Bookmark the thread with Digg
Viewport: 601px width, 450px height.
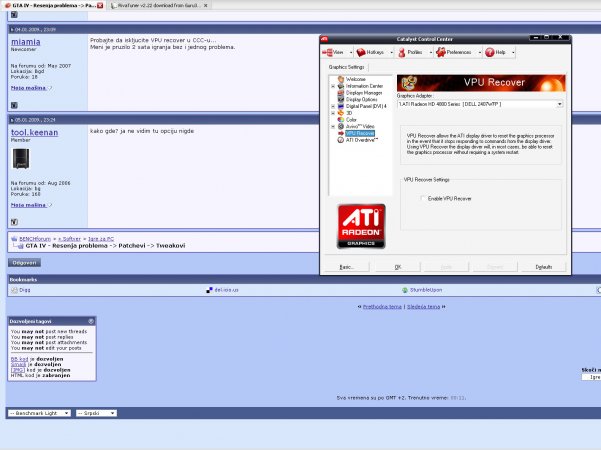tap(25, 290)
